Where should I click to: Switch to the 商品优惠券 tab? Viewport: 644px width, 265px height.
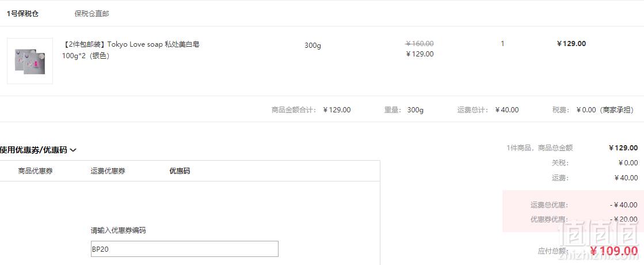click(x=35, y=171)
